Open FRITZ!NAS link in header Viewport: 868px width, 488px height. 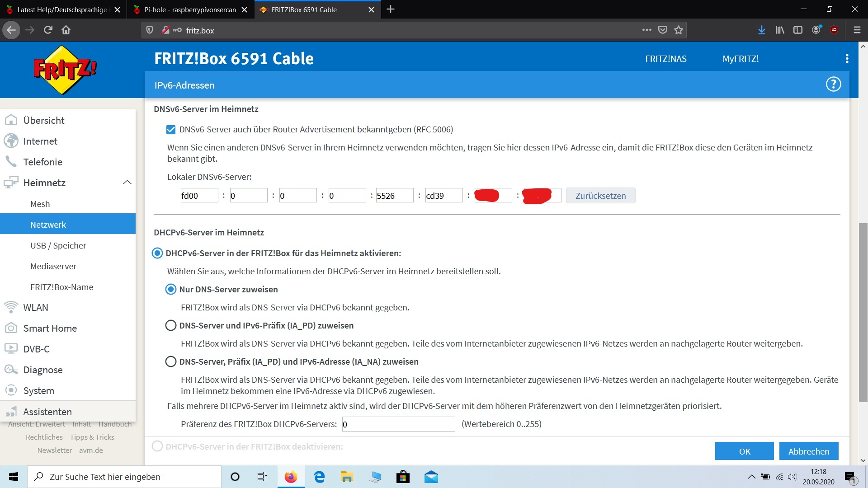coord(665,59)
